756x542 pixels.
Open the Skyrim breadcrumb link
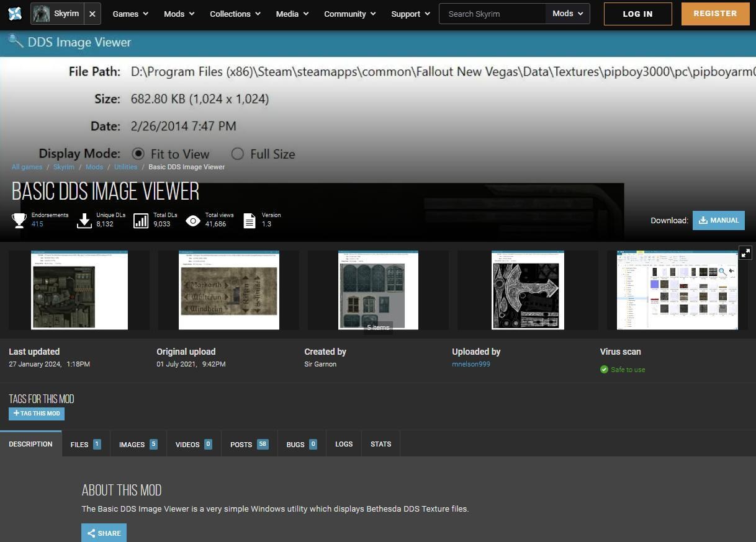click(x=64, y=167)
